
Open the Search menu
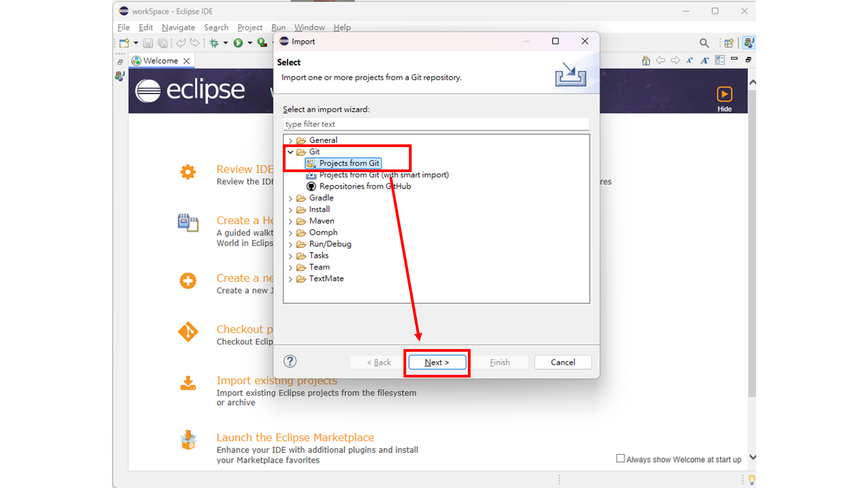pyautogui.click(x=216, y=27)
